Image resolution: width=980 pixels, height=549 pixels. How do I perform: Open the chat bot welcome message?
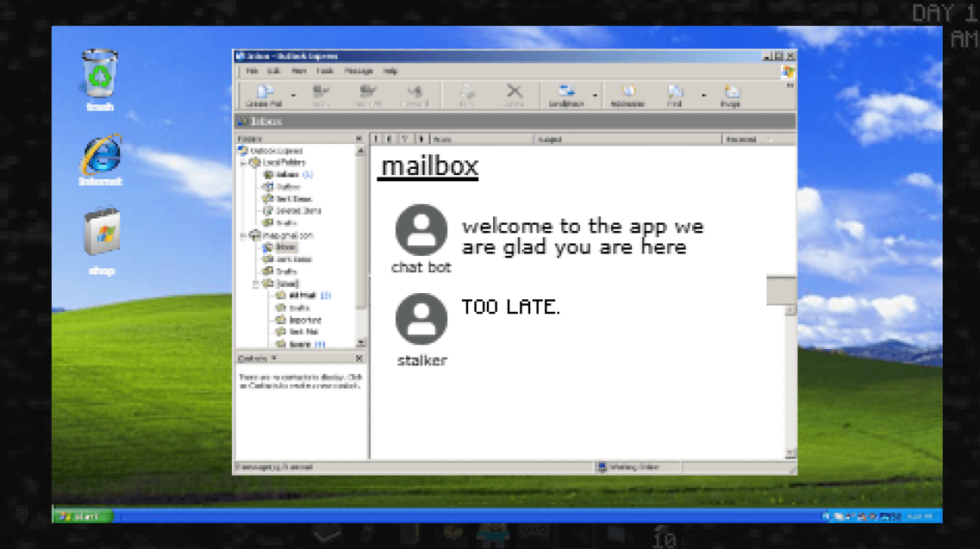point(583,236)
